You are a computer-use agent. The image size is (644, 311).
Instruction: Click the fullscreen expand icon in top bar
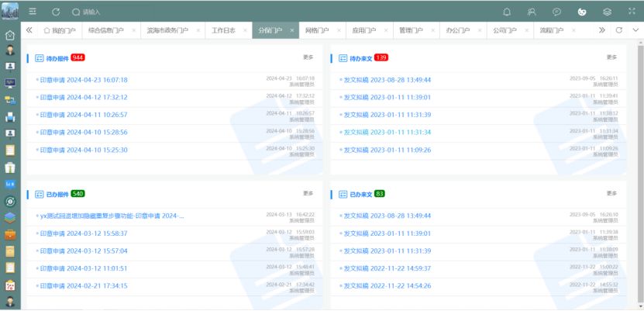click(x=631, y=12)
